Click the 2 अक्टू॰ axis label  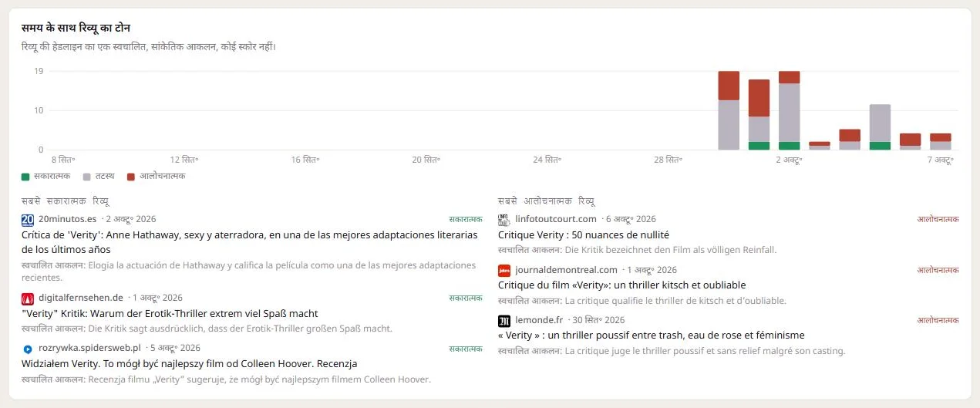(x=789, y=160)
